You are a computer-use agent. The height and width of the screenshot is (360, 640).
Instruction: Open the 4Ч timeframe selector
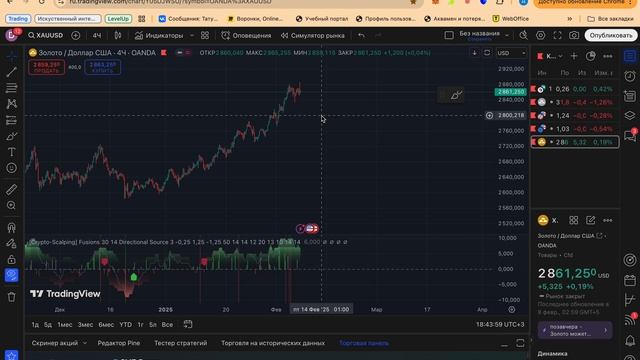point(97,36)
